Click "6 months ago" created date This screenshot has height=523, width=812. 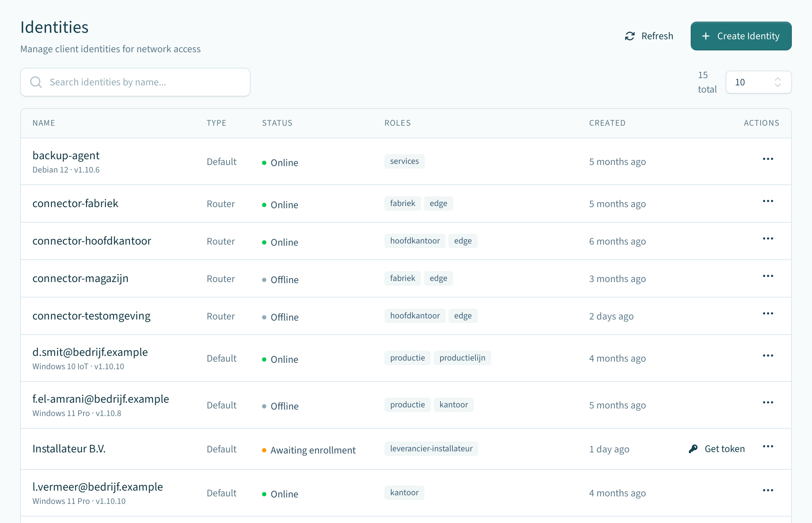pos(617,241)
